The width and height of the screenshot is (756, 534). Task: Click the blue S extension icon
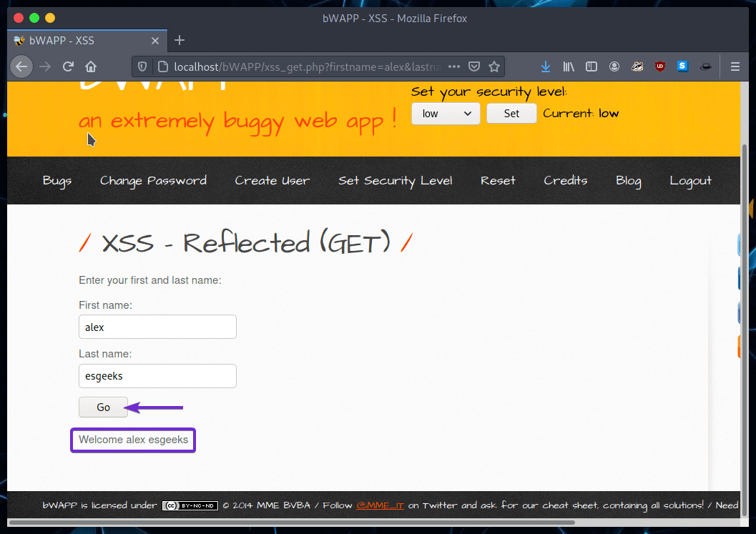(682, 66)
